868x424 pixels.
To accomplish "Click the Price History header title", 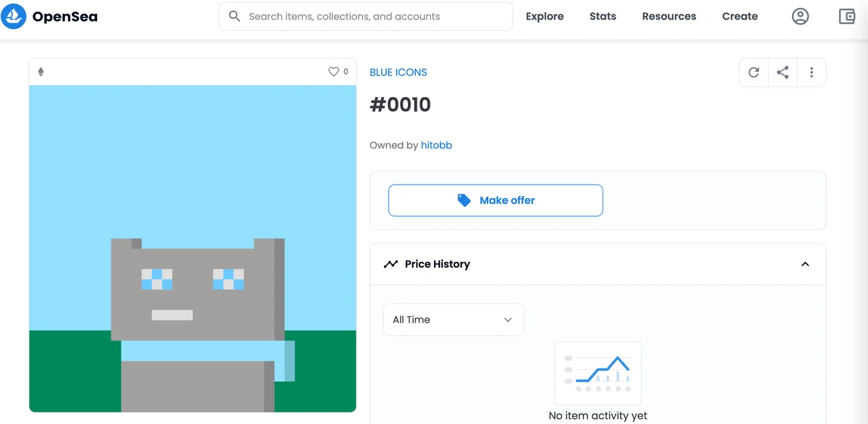I will 437,264.
